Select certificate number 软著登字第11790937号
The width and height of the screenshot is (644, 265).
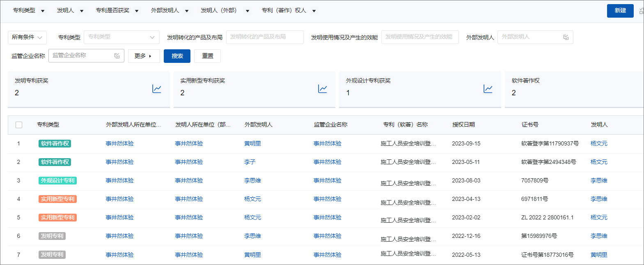point(550,143)
